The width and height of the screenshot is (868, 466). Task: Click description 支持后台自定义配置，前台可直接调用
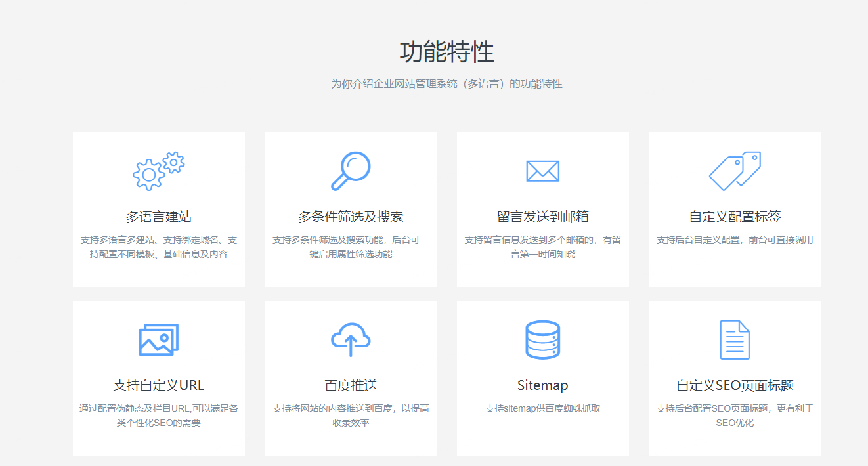point(735,240)
